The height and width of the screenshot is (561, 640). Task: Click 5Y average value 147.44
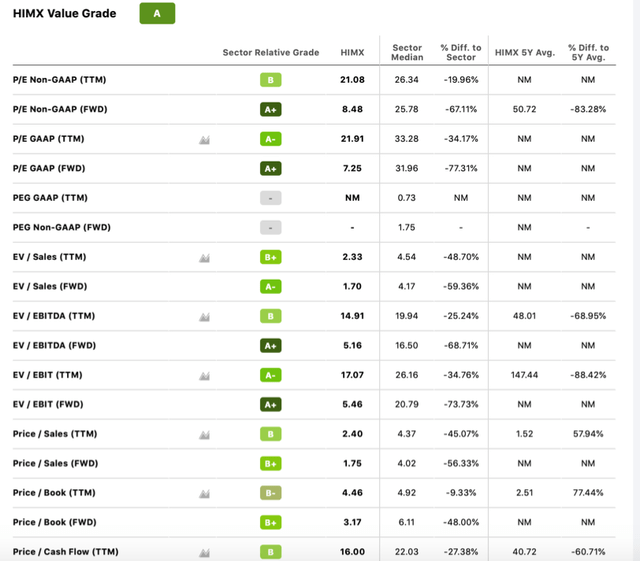tap(524, 375)
